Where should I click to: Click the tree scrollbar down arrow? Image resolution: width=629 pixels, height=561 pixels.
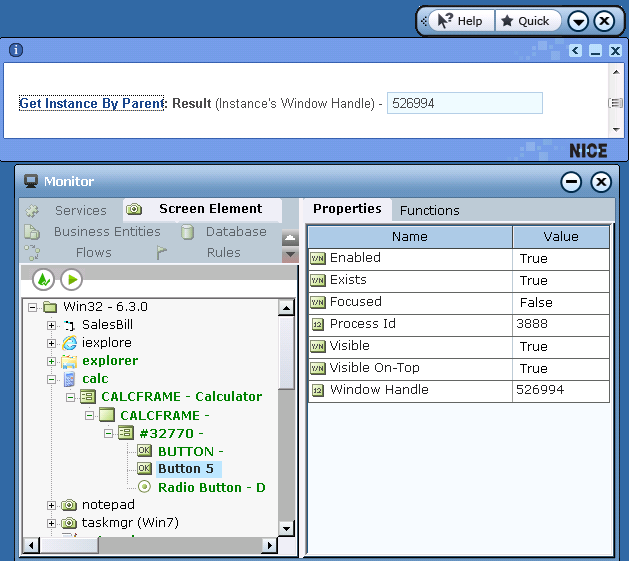click(x=286, y=528)
